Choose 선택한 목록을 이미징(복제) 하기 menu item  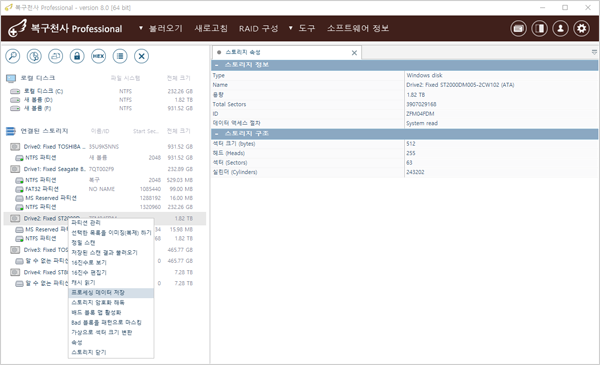pos(111,233)
